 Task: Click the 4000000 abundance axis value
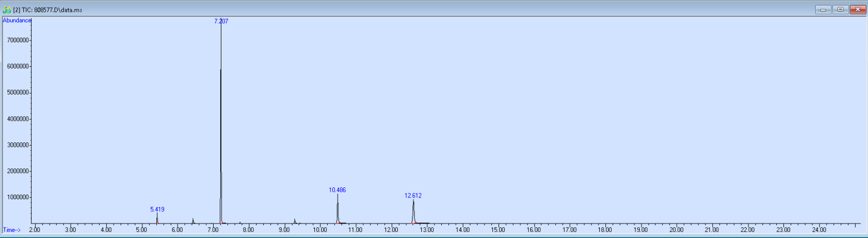17,119
